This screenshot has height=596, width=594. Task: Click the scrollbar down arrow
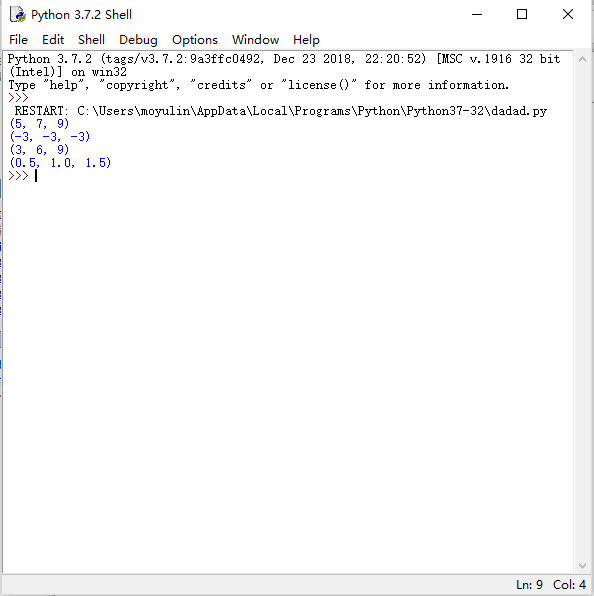point(582,566)
